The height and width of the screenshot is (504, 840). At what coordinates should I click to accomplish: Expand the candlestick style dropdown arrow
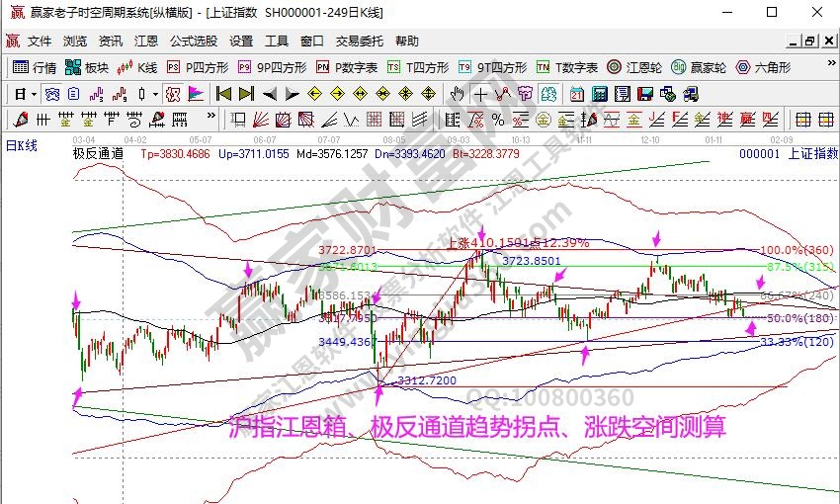coord(155,94)
